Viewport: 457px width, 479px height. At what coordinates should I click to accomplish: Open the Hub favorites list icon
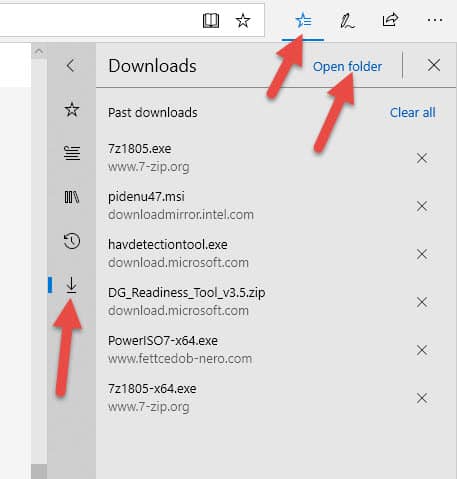coord(303,21)
